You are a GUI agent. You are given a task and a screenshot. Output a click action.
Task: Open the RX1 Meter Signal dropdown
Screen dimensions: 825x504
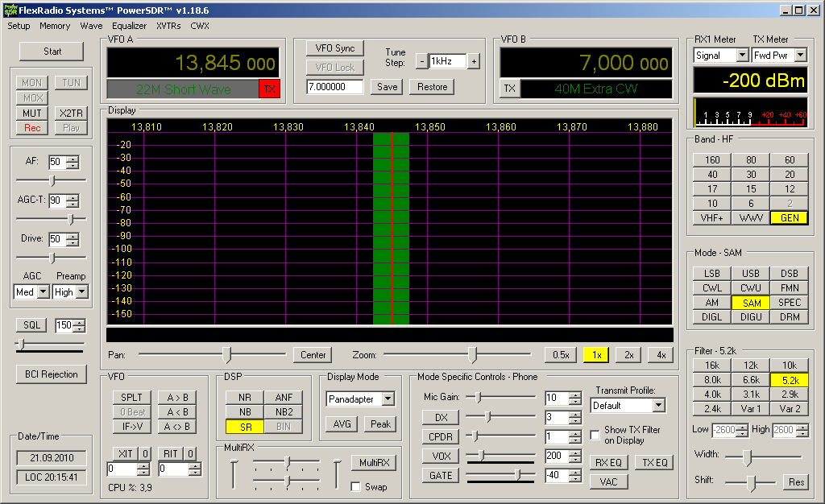[742, 56]
